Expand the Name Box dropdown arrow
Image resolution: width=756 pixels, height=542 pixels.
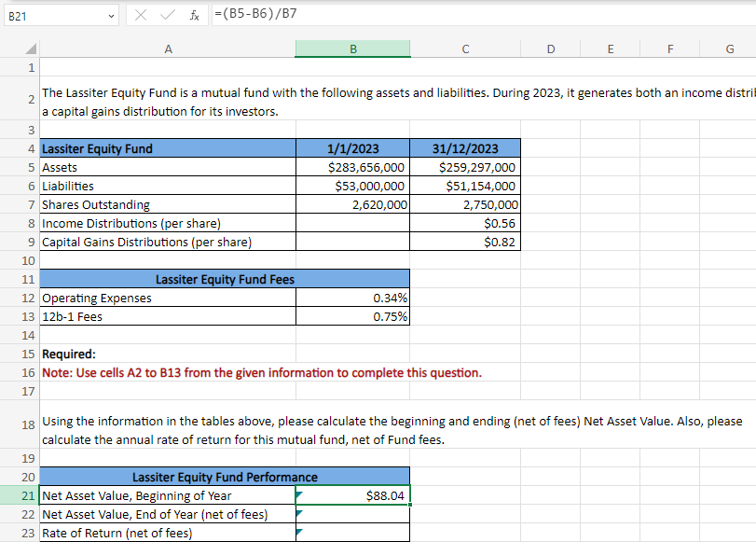coord(112,14)
